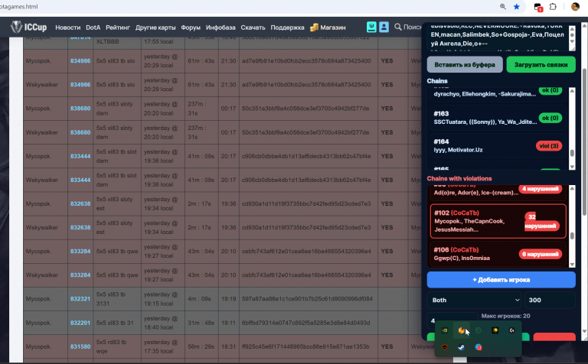Open the DotA menu
This screenshot has height=364, width=588.
(x=93, y=28)
